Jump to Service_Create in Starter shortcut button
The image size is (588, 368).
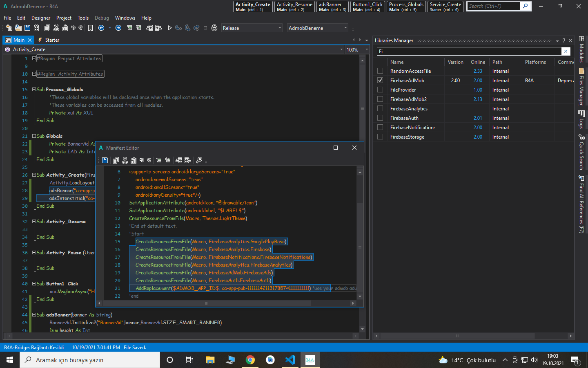445,7
